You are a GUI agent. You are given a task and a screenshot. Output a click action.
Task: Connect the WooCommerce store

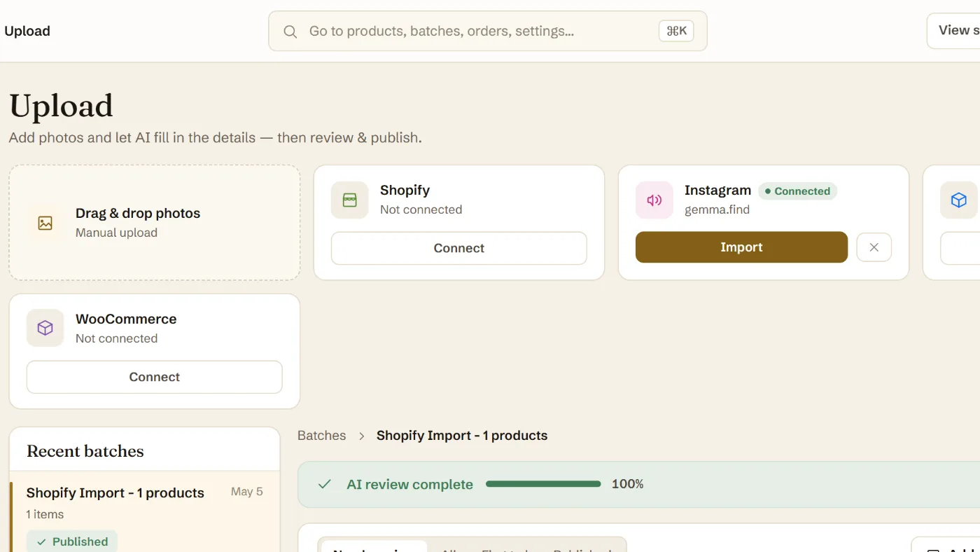(x=155, y=377)
